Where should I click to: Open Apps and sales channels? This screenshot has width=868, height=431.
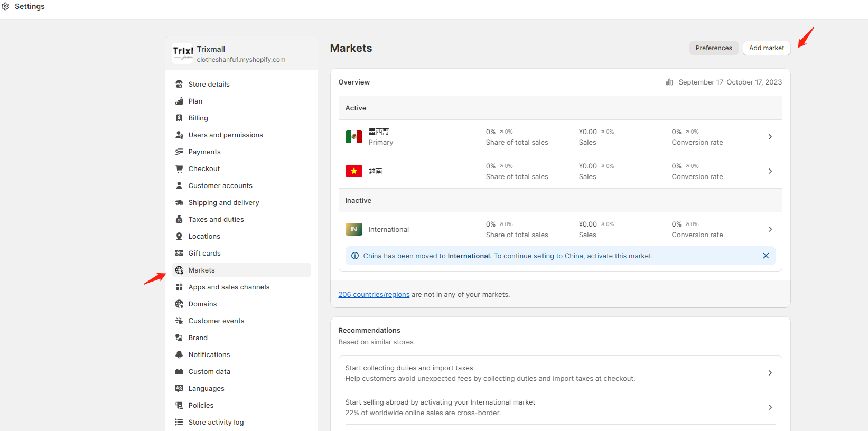click(241, 287)
